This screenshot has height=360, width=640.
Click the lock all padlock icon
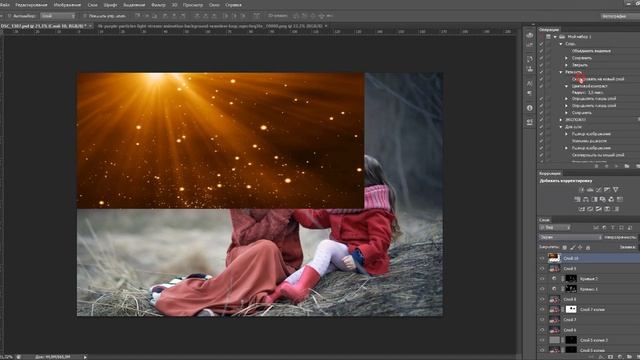point(588,247)
